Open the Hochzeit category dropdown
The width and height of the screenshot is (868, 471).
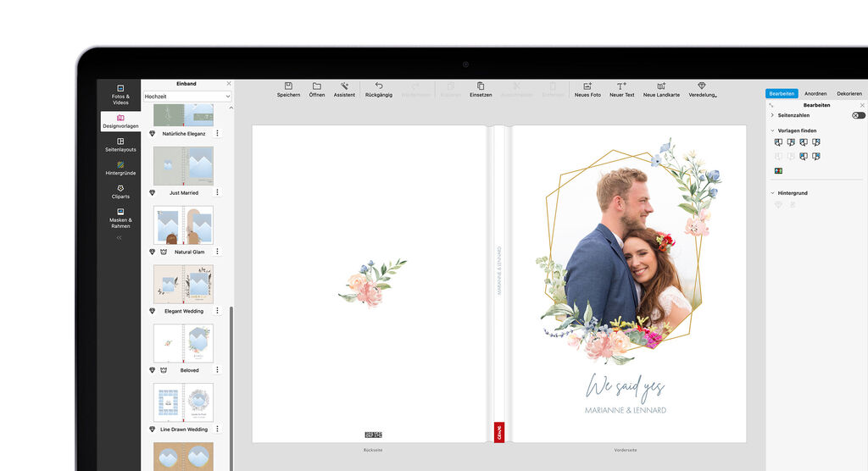pyautogui.click(x=187, y=97)
